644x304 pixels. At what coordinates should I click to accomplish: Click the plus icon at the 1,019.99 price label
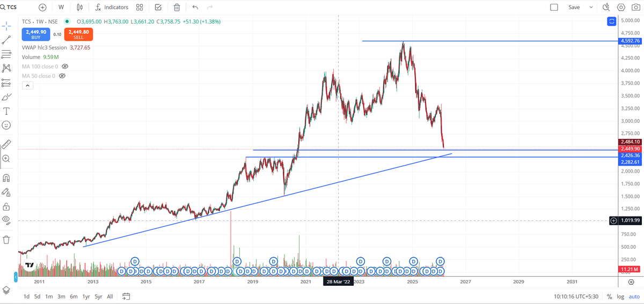613,220
